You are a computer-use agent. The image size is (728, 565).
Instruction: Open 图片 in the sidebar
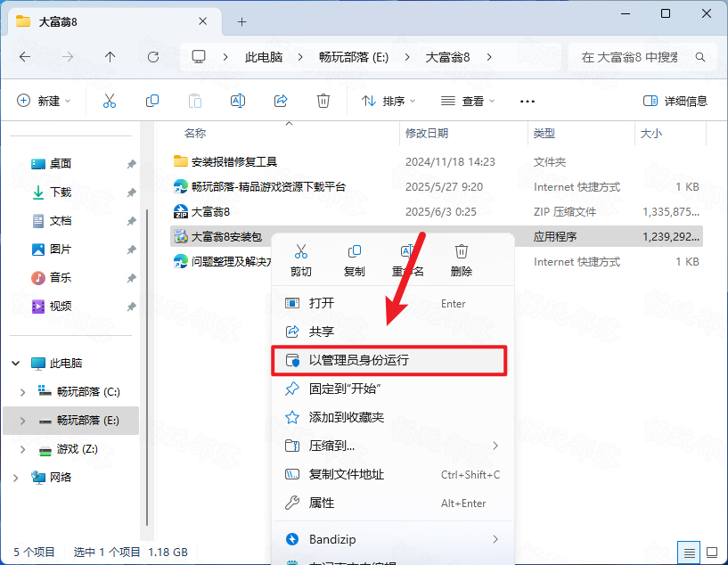[61, 250]
